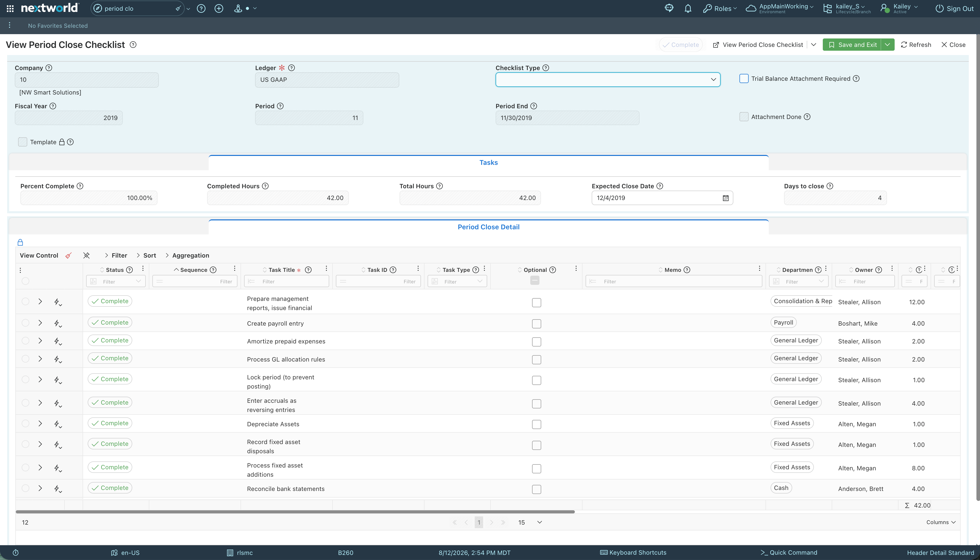Click the add plus icon in top bar
Screen dimensions: 980x560
[x=219, y=8]
